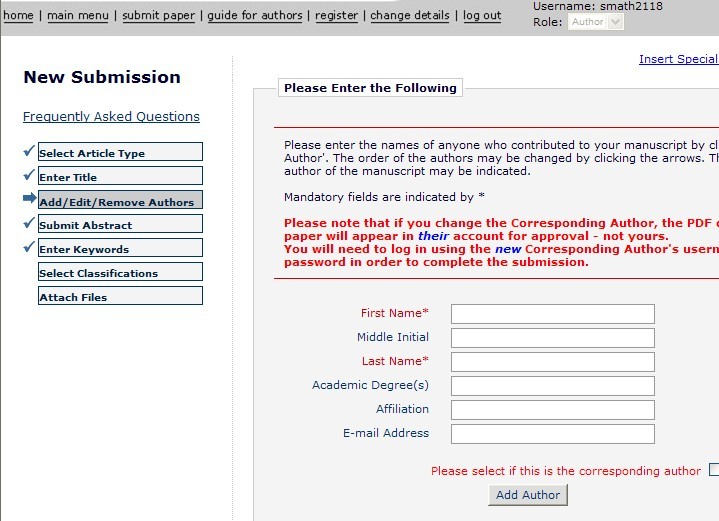The height and width of the screenshot is (521, 719).
Task: Open the submit paper menu item
Action: (x=158, y=16)
